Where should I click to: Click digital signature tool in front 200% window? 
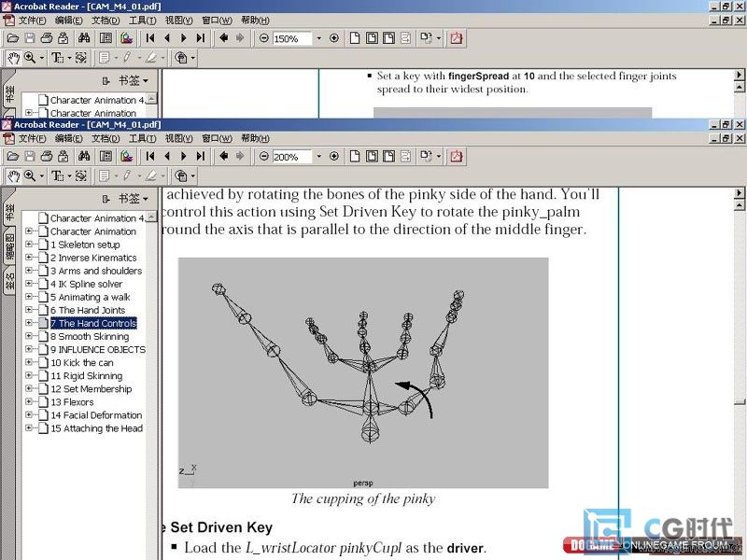pos(181,176)
